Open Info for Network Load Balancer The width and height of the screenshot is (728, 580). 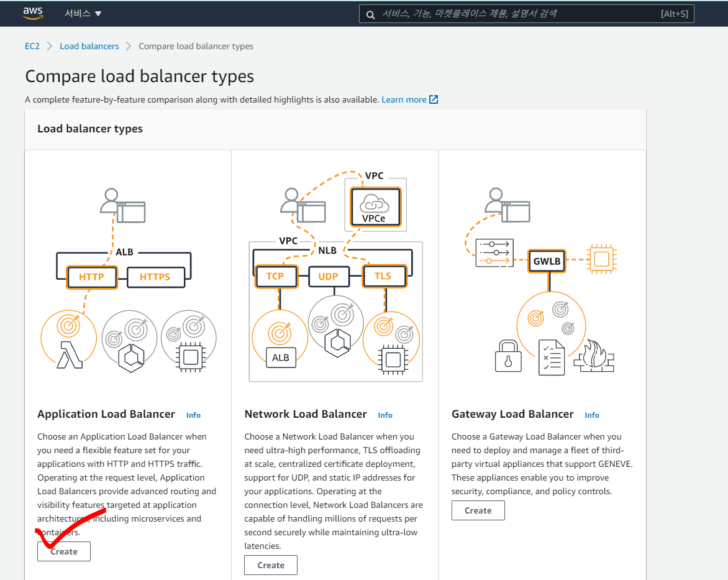(385, 415)
